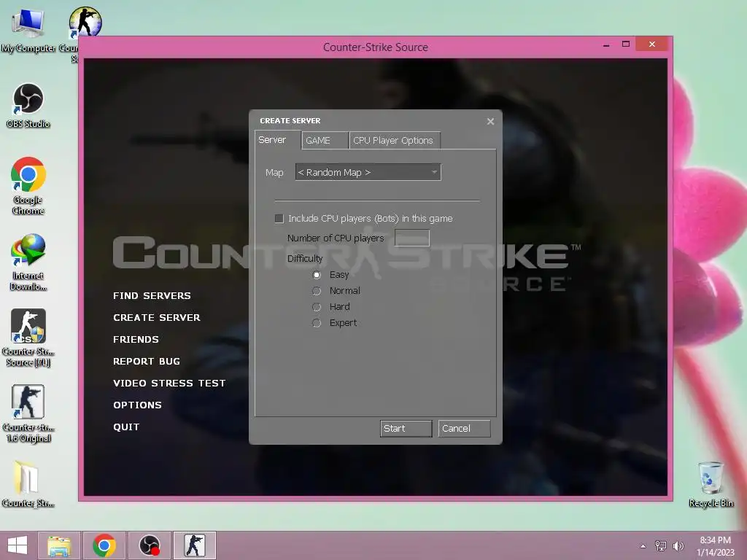Open network status tray icon
This screenshot has height=560, width=747.
click(661, 545)
